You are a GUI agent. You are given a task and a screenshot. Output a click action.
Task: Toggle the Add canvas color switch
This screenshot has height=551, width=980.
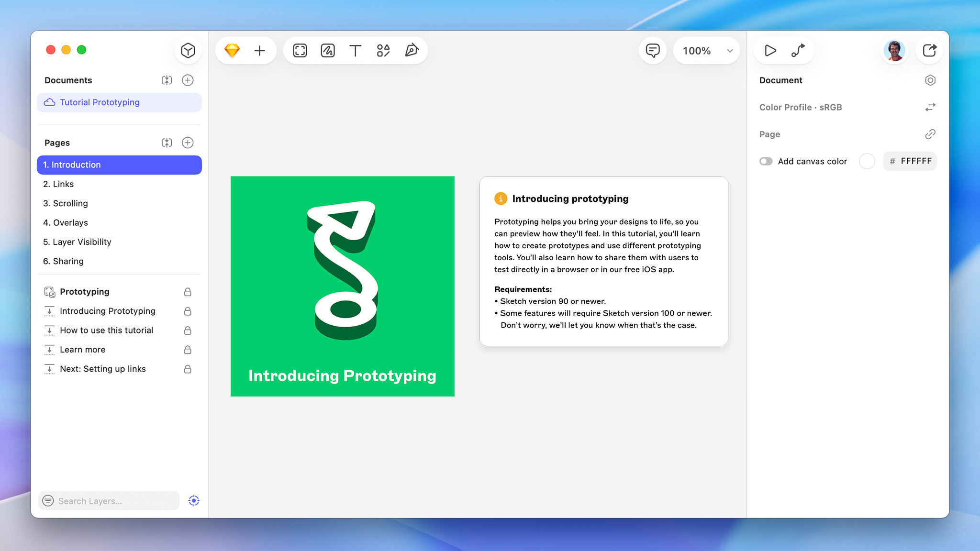(766, 162)
